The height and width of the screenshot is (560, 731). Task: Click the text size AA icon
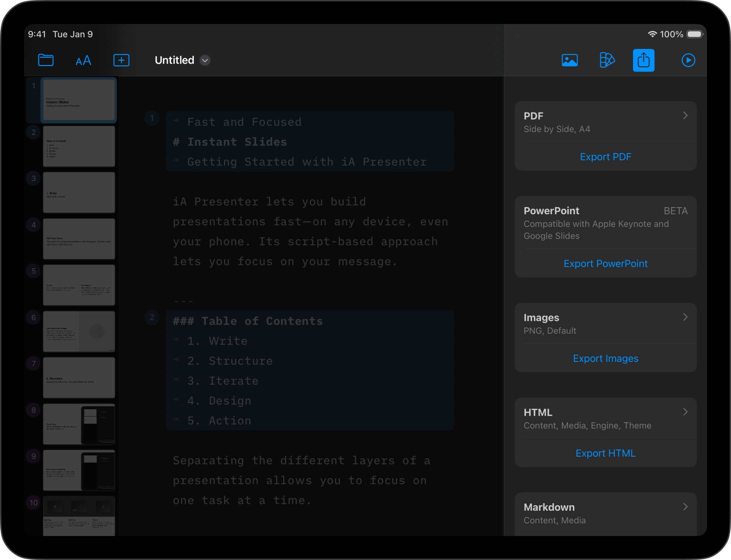pos(83,61)
